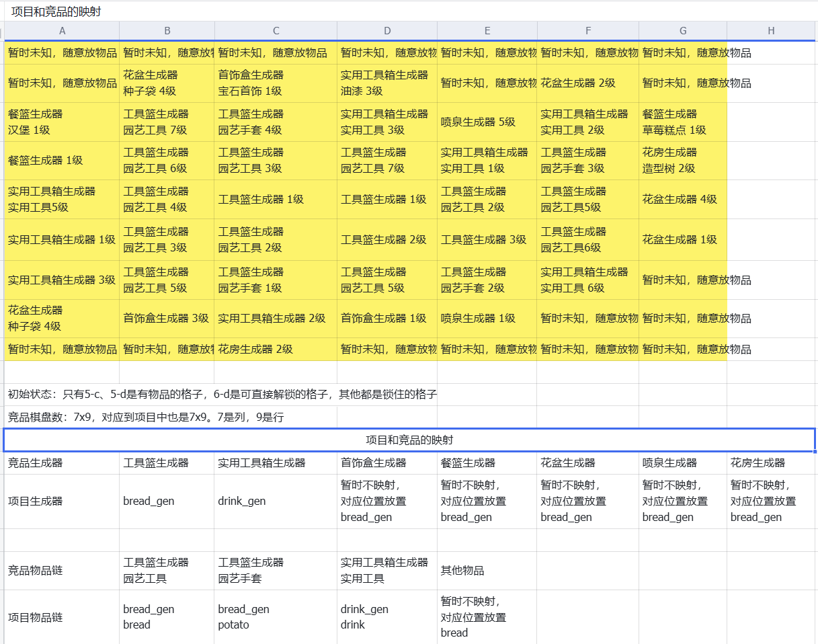Screen dimensions: 818x644
Task: Select the cell 喷泉生成器 5级
Action: click(487, 122)
